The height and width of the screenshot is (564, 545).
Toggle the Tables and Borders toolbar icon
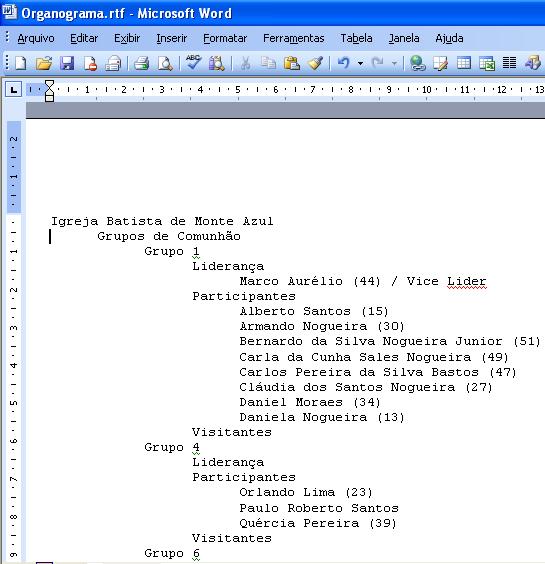[x=440, y=63]
